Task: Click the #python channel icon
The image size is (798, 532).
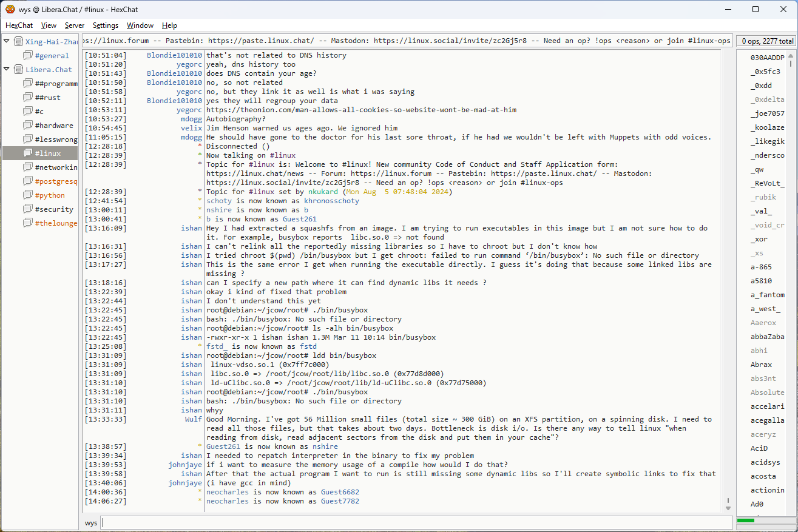Action: tap(28, 195)
